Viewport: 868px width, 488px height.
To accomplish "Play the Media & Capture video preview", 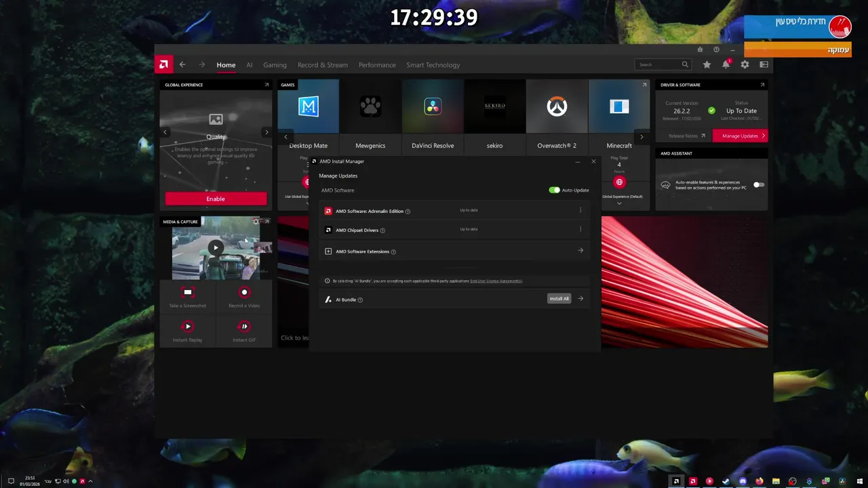I will pos(216,247).
